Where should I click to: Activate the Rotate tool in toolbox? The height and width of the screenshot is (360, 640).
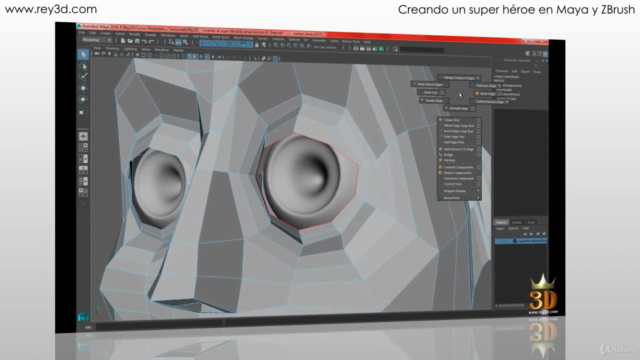coord(83,99)
